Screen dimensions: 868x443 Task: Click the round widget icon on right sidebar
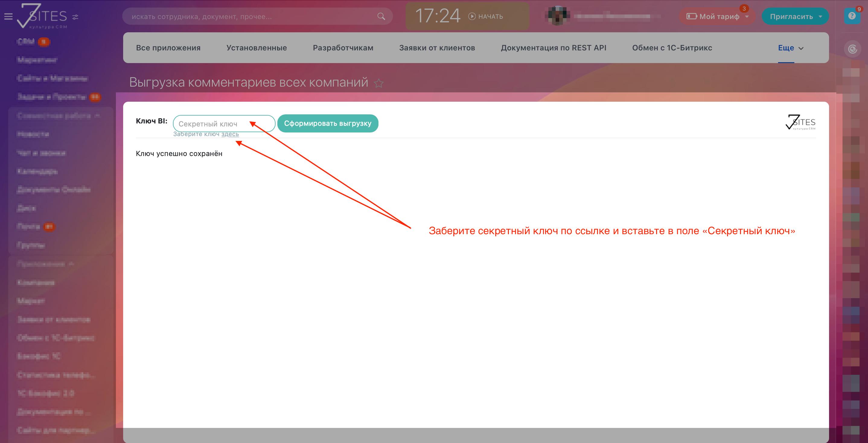pyautogui.click(x=852, y=49)
